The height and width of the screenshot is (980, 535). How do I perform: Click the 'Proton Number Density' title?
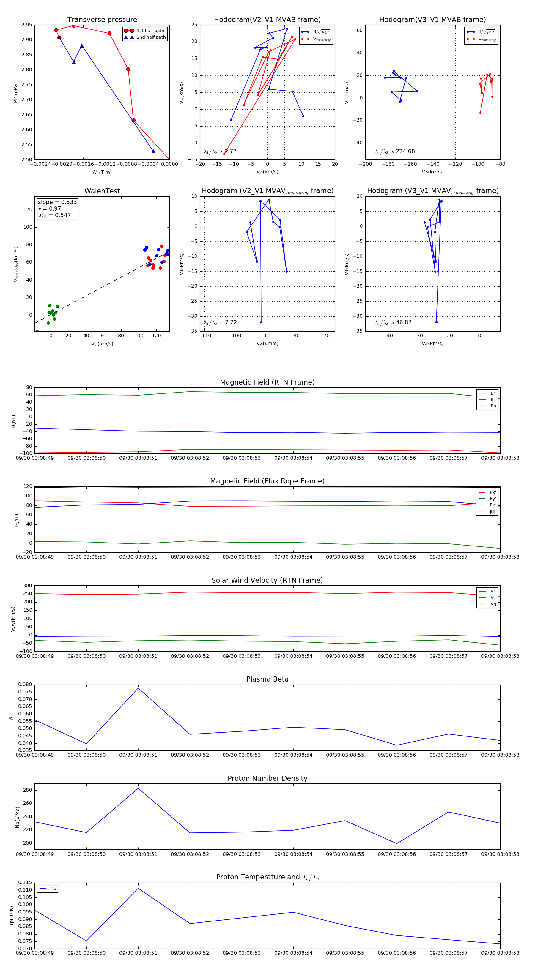[x=267, y=778]
